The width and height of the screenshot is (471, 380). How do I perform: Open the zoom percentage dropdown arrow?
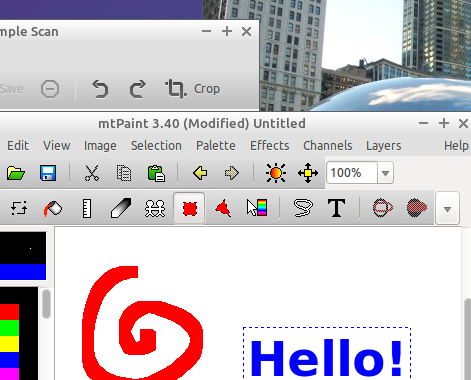tap(385, 173)
